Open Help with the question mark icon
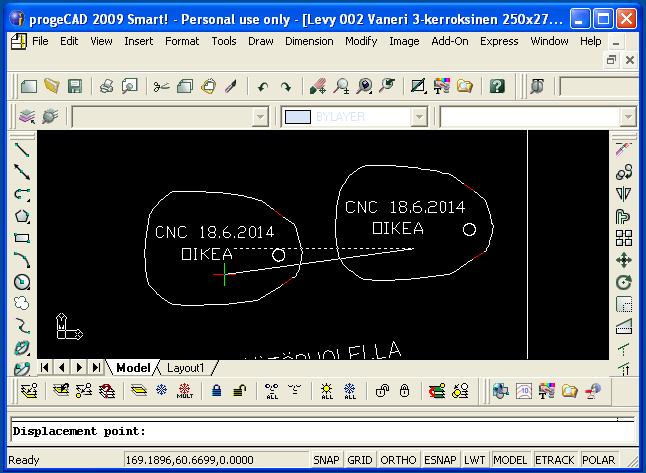Image resolution: width=646 pixels, height=473 pixels. coord(497,87)
